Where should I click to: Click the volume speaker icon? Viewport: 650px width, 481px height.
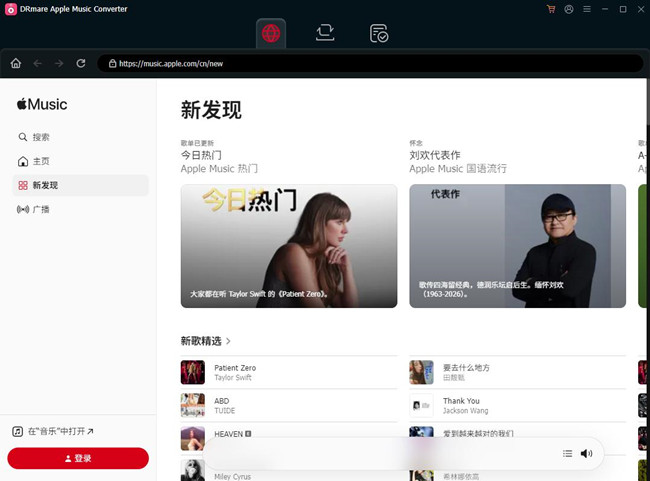click(586, 454)
